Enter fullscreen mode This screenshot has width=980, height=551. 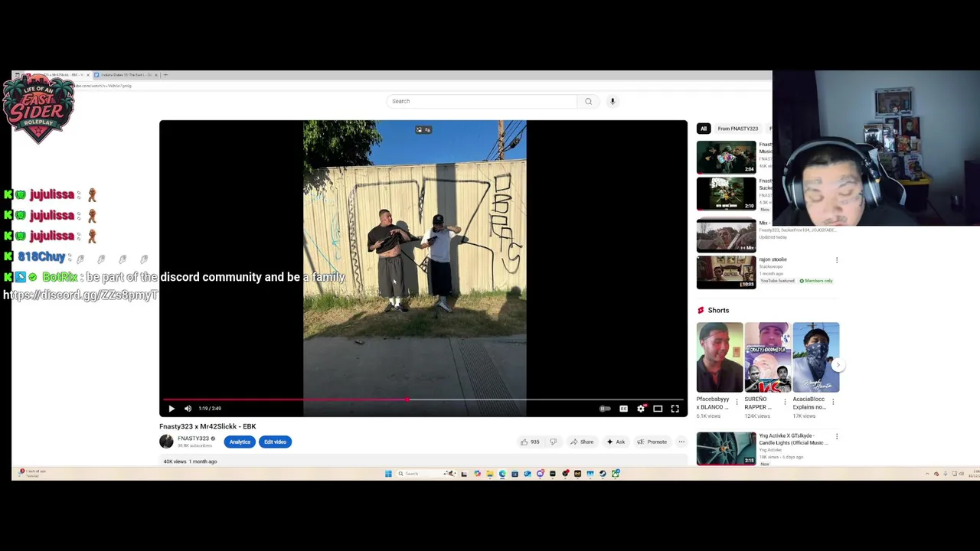675,409
